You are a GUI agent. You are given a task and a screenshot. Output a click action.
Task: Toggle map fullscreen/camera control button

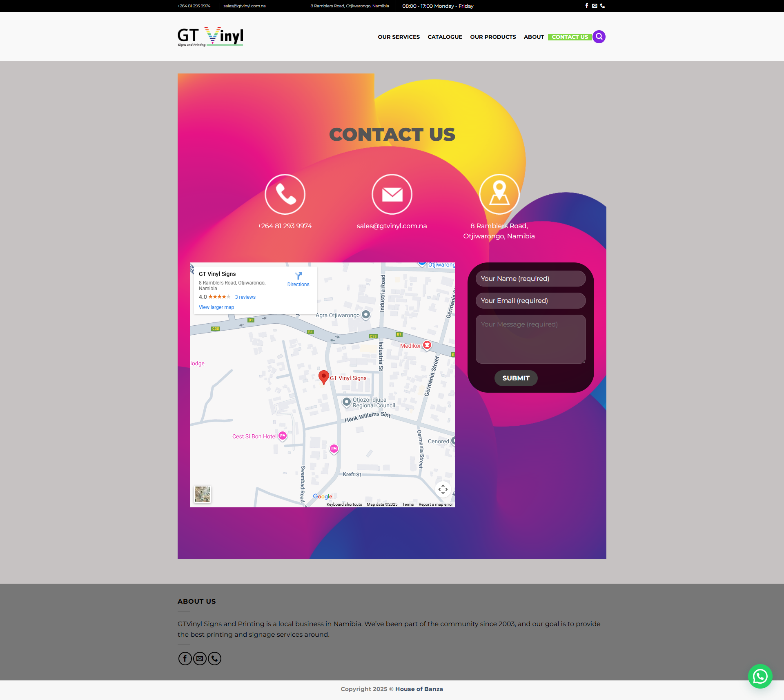pyautogui.click(x=443, y=489)
